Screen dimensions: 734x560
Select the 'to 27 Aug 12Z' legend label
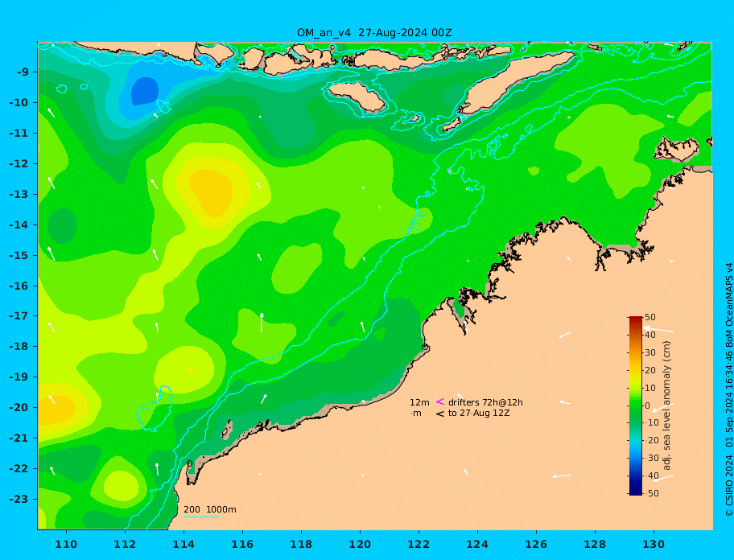[479, 413]
